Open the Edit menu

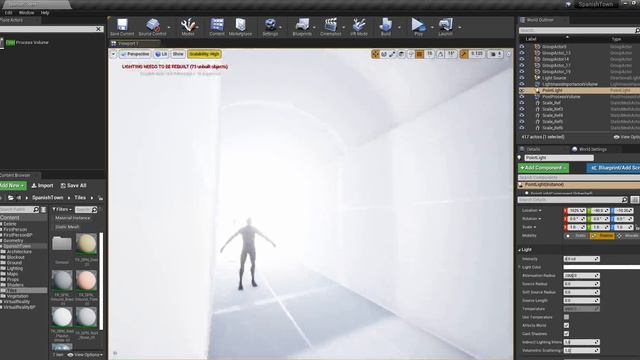point(8,13)
